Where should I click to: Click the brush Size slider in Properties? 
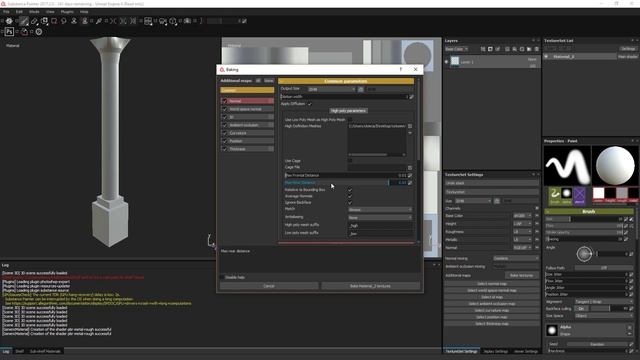click(x=584, y=219)
